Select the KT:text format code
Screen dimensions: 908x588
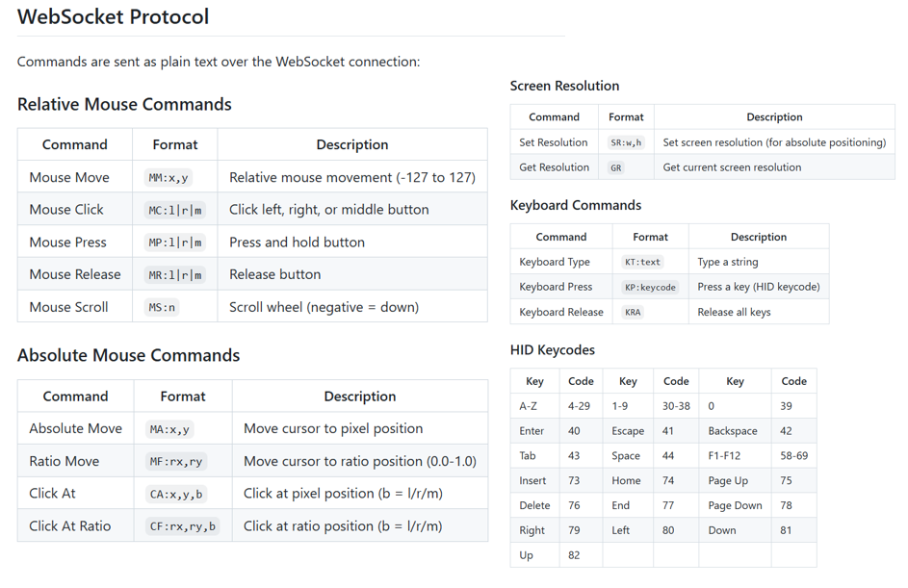[642, 262]
